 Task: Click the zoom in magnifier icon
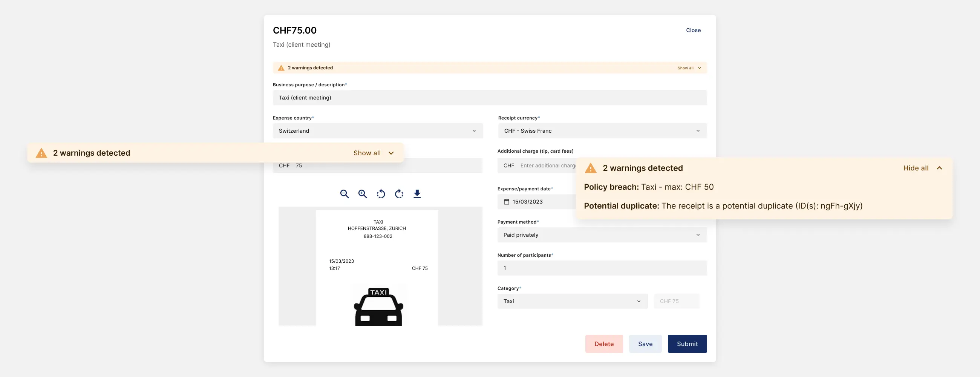coord(363,194)
